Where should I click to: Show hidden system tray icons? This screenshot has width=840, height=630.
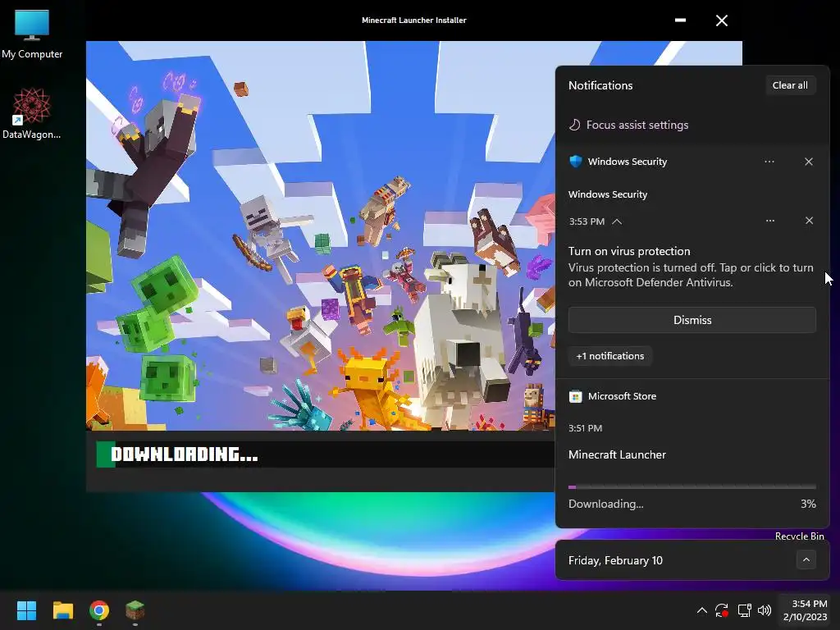pos(702,610)
